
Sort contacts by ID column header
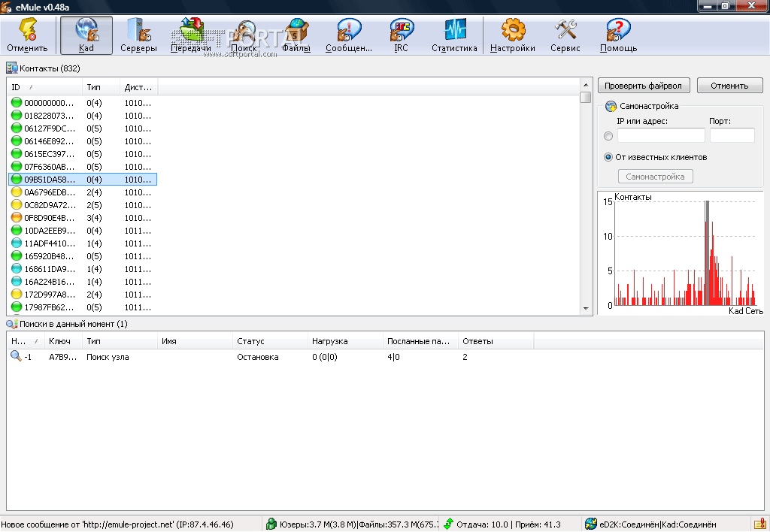44,87
